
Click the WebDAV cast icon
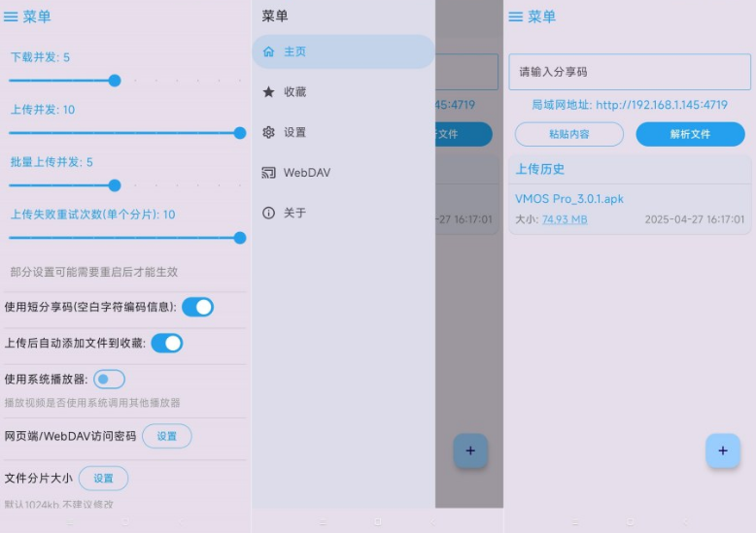268,173
